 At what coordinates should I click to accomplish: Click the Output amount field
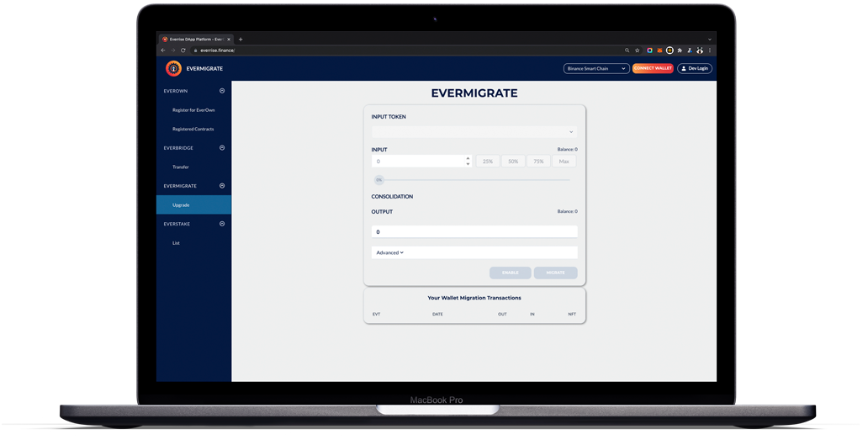[474, 232]
